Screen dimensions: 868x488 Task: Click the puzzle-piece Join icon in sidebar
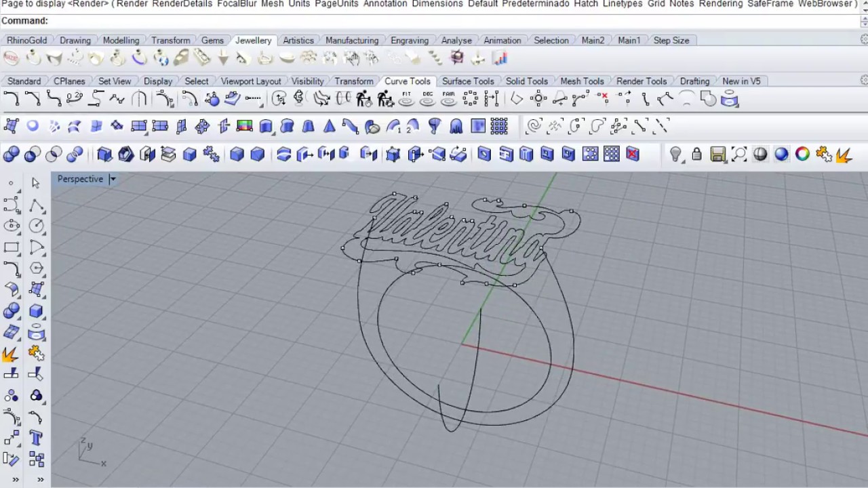pyautogui.click(x=36, y=353)
